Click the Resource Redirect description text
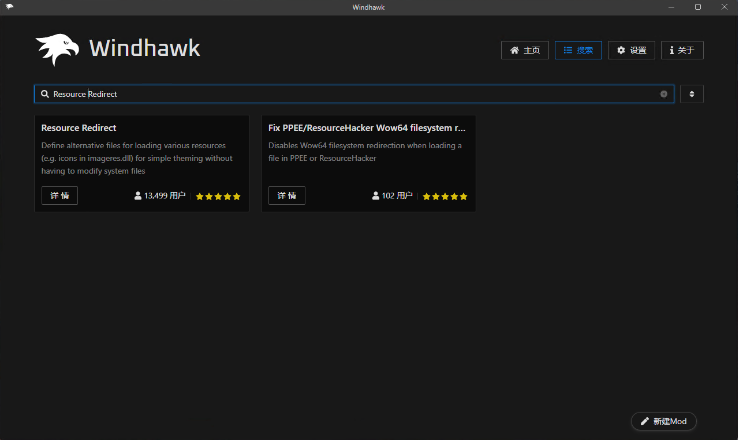738x440 pixels. 136,158
